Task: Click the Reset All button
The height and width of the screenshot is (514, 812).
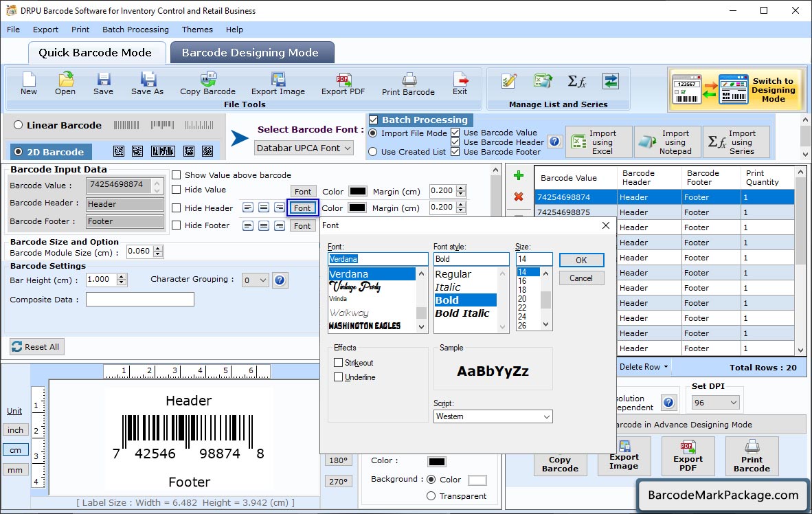Action: pyautogui.click(x=37, y=346)
